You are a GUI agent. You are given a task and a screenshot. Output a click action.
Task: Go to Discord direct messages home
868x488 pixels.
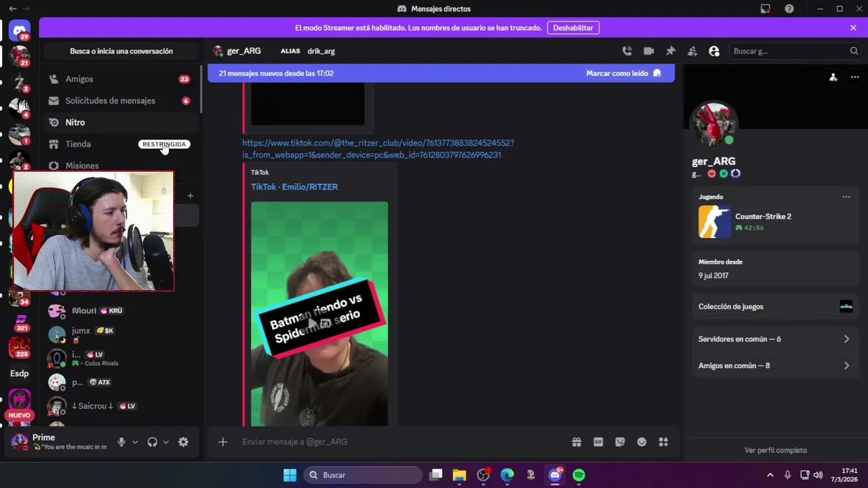(20, 30)
